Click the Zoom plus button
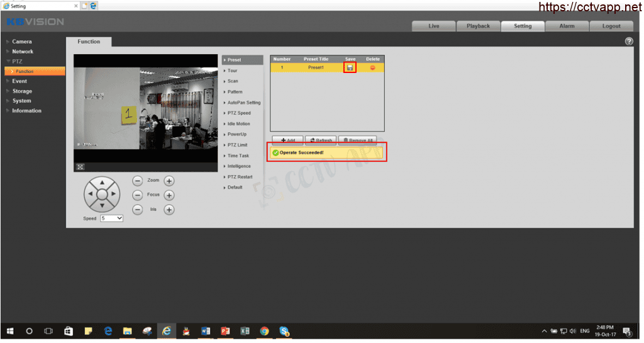This screenshot has width=644, height=343. click(x=169, y=181)
